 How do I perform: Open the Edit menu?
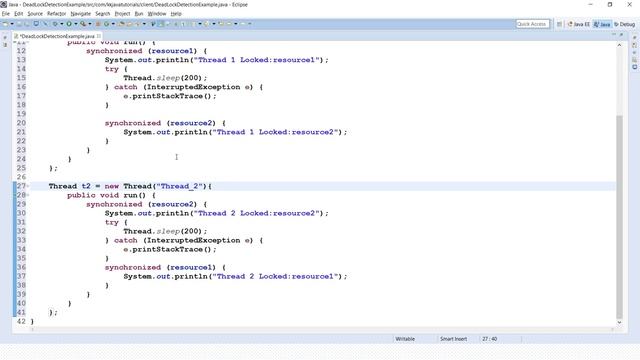(19, 13)
